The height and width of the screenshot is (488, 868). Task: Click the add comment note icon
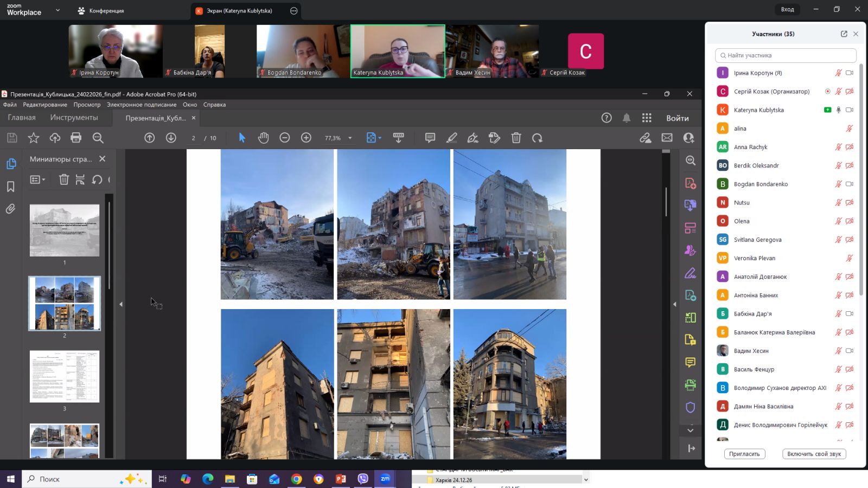[x=430, y=138]
